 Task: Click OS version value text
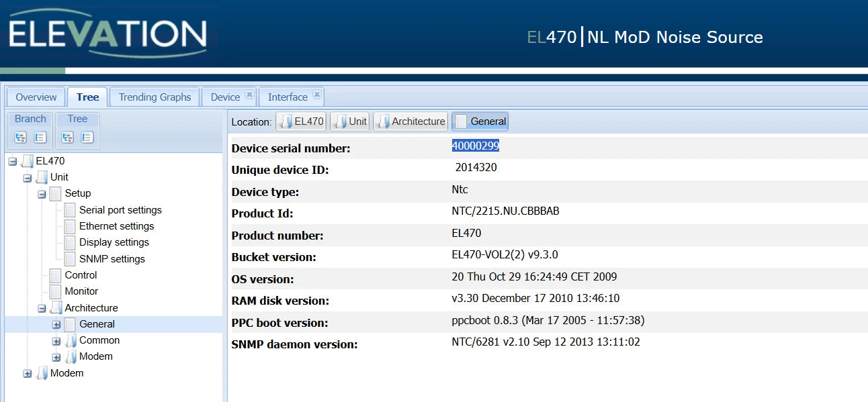535,277
